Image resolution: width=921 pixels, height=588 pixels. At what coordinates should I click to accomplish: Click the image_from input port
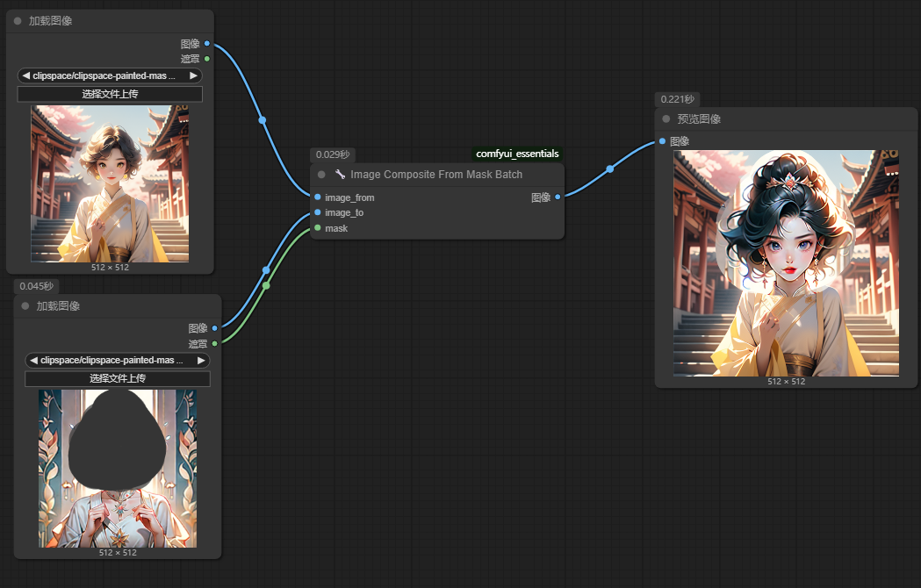pyautogui.click(x=318, y=197)
